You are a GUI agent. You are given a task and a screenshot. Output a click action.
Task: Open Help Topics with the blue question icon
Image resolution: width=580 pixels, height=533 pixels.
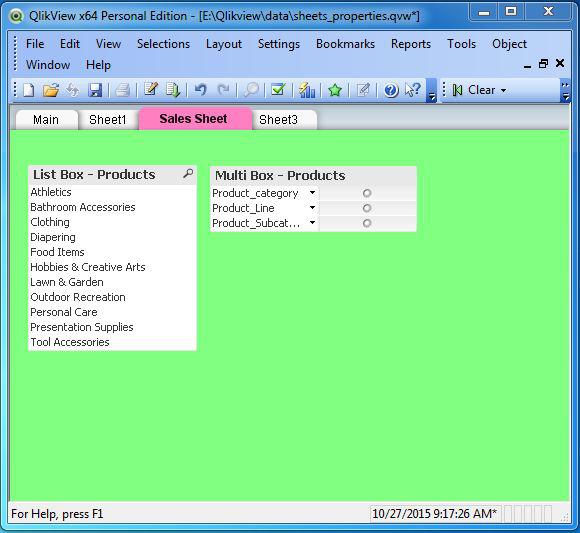coord(391,90)
